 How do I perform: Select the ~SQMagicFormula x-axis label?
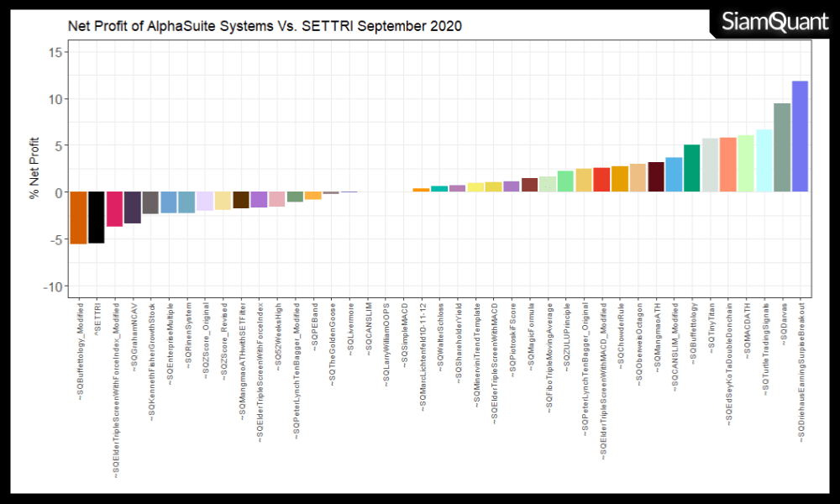pyautogui.click(x=531, y=333)
